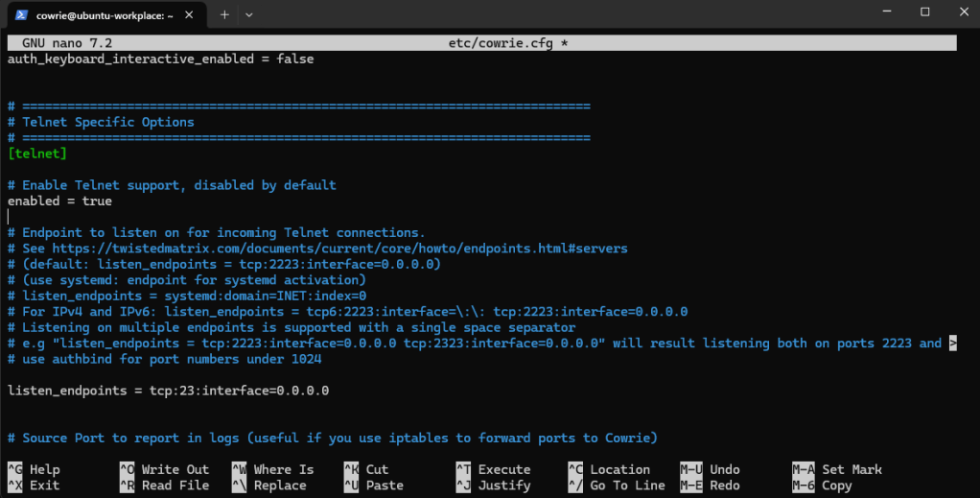Click the ^O Write Out shortcut
Image resolution: width=980 pixels, height=498 pixels.
pyautogui.click(x=163, y=469)
